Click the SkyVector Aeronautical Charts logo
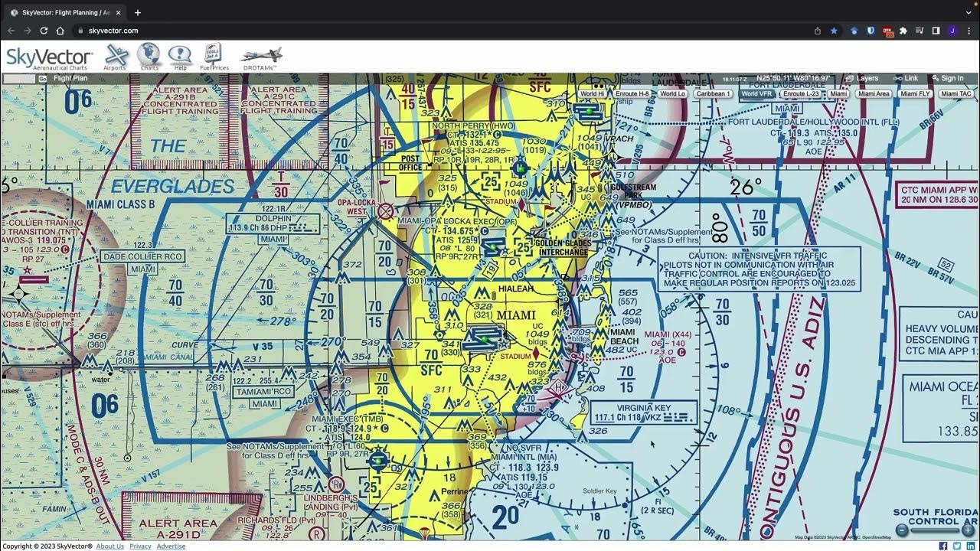This screenshot has width=980, height=551. coord(50,58)
